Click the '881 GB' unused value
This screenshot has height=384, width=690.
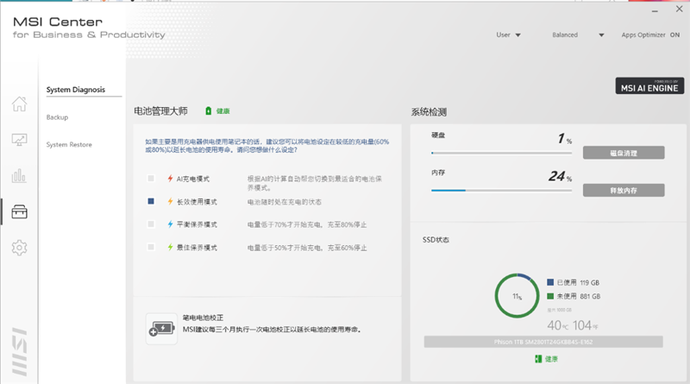tap(590, 296)
